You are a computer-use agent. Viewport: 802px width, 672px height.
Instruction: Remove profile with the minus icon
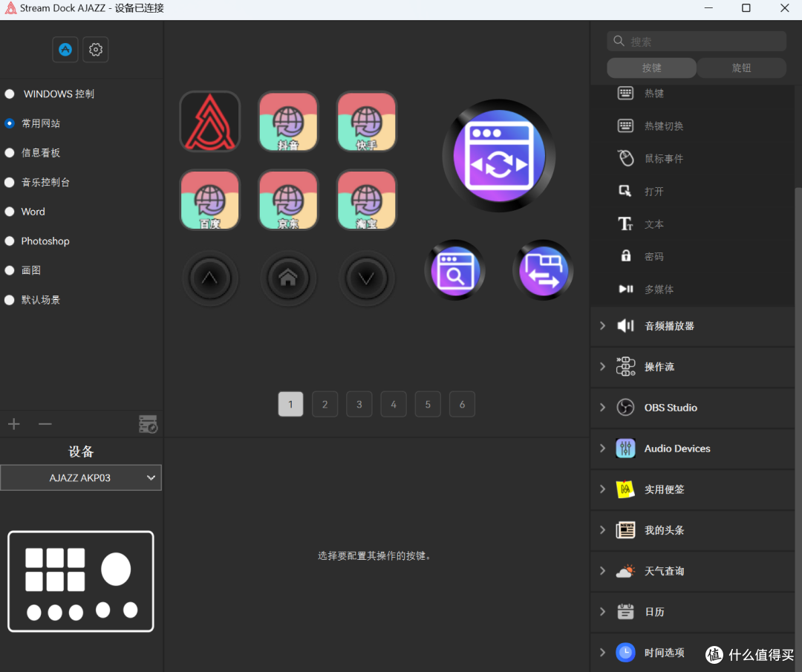point(45,424)
